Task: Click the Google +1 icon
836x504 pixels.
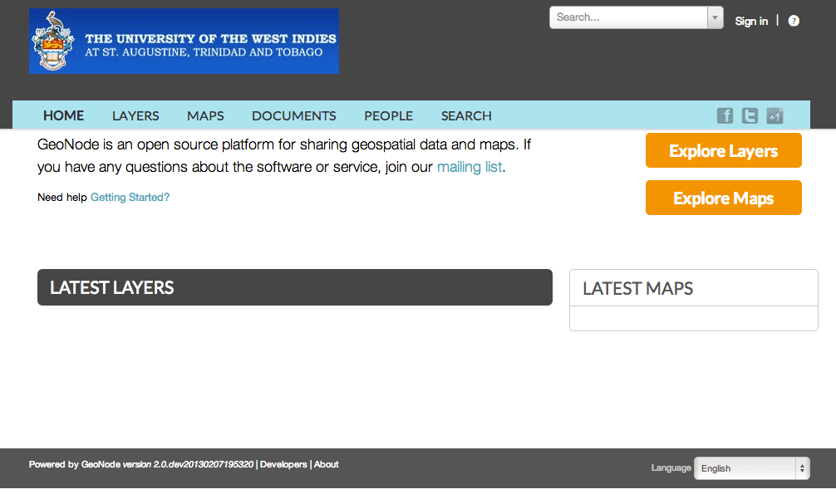Action: point(775,115)
